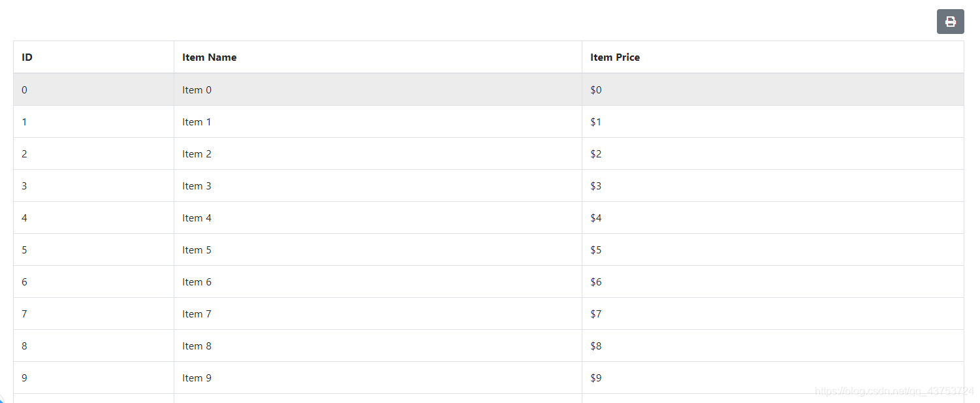Viewport: 980px width, 403px height.
Task: Choose the Item 6 name cell
Action: coord(378,282)
